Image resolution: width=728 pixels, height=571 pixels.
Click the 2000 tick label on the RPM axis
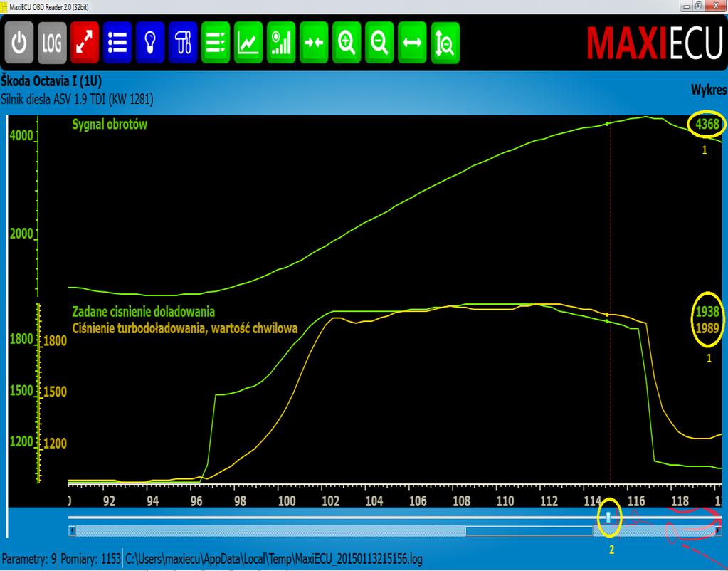[21, 234]
